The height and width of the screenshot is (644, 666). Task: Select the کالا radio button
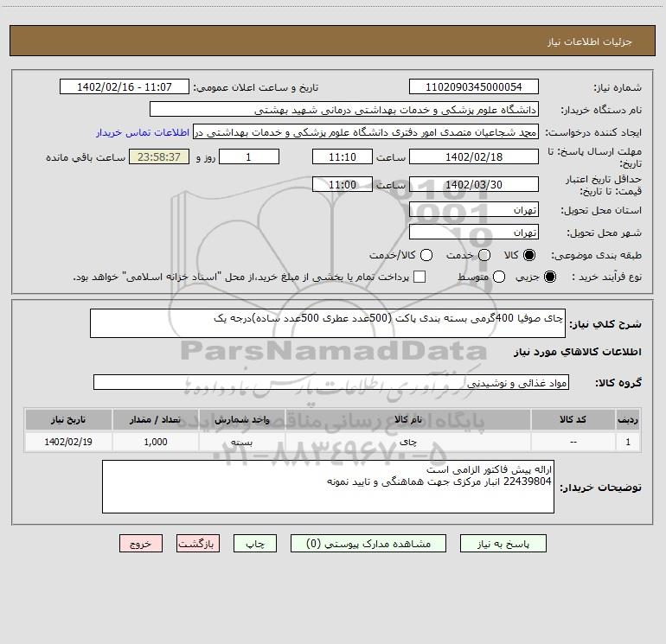pyautogui.click(x=529, y=255)
